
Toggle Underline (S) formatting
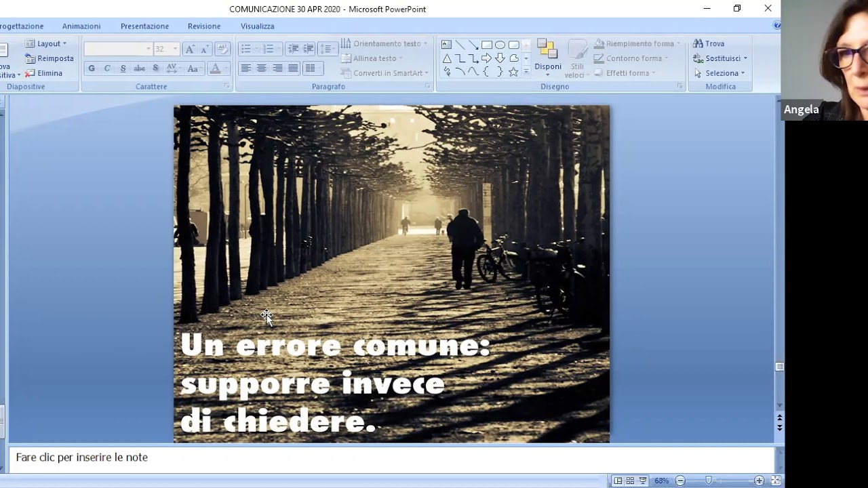[x=123, y=68]
